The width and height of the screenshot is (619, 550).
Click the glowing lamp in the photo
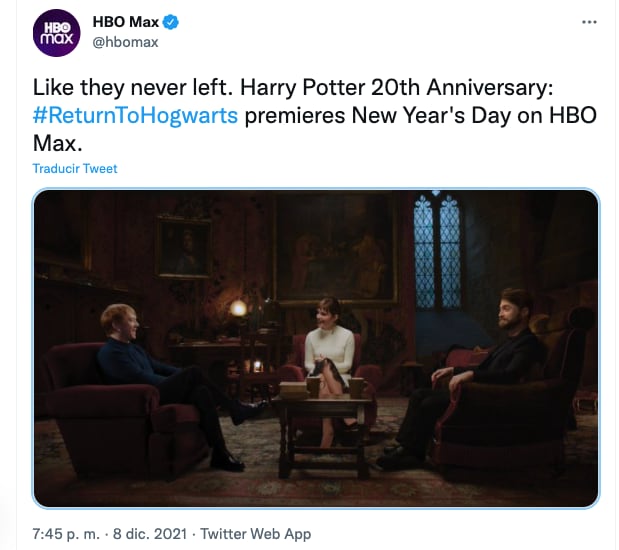tap(238, 307)
